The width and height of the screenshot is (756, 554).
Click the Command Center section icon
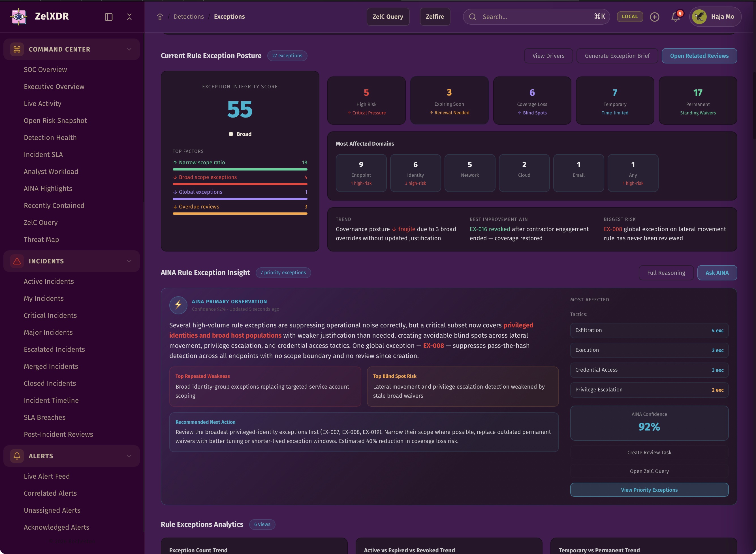point(17,49)
